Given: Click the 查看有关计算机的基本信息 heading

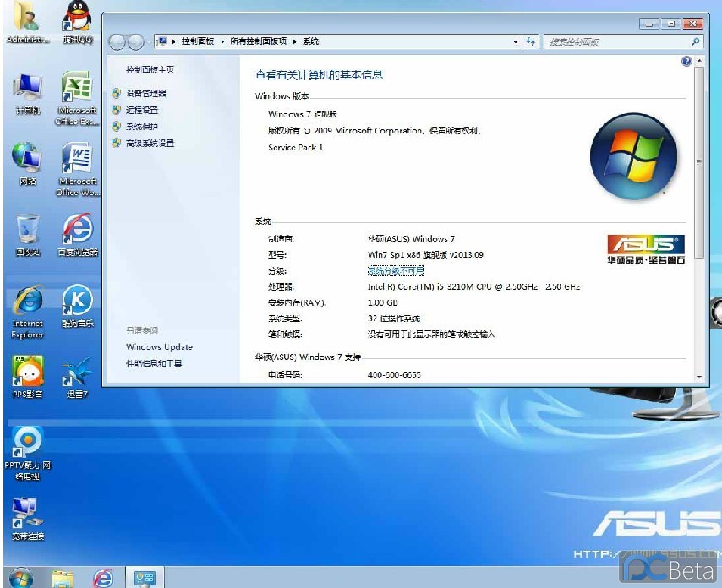Looking at the screenshot, I should click(x=319, y=75).
